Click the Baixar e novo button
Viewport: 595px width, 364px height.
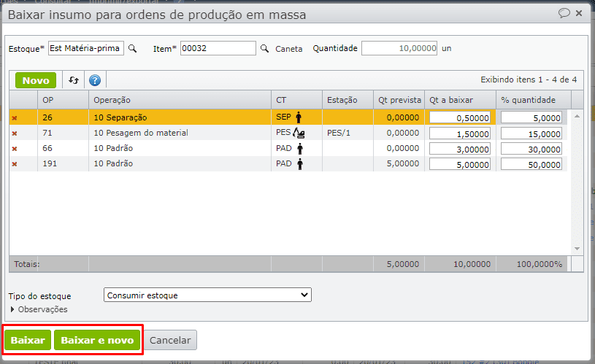point(97,340)
